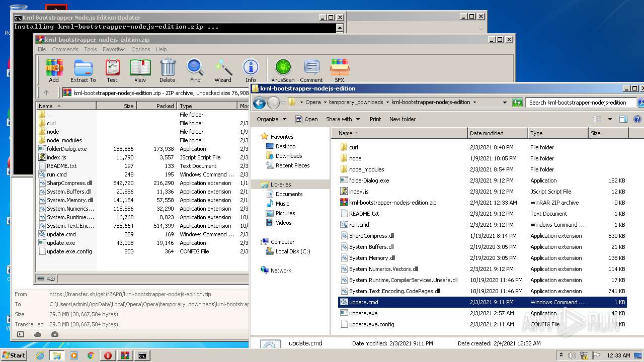Select Music library in navigation pane

tap(282, 204)
